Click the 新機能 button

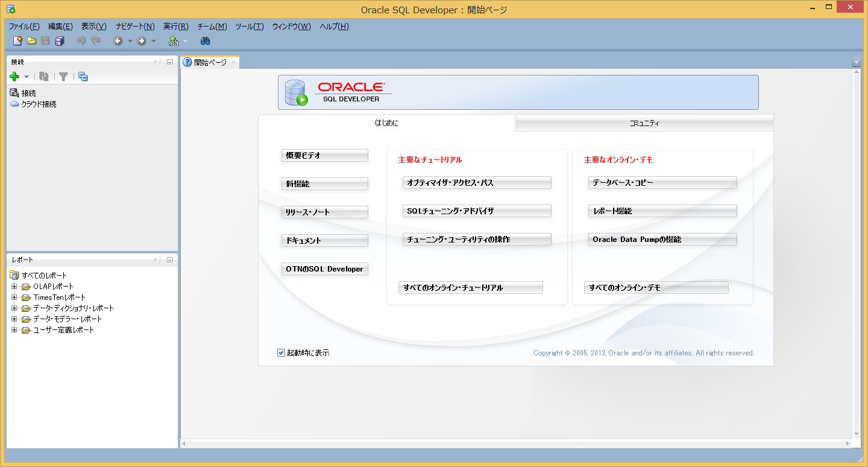pos(324,184)
